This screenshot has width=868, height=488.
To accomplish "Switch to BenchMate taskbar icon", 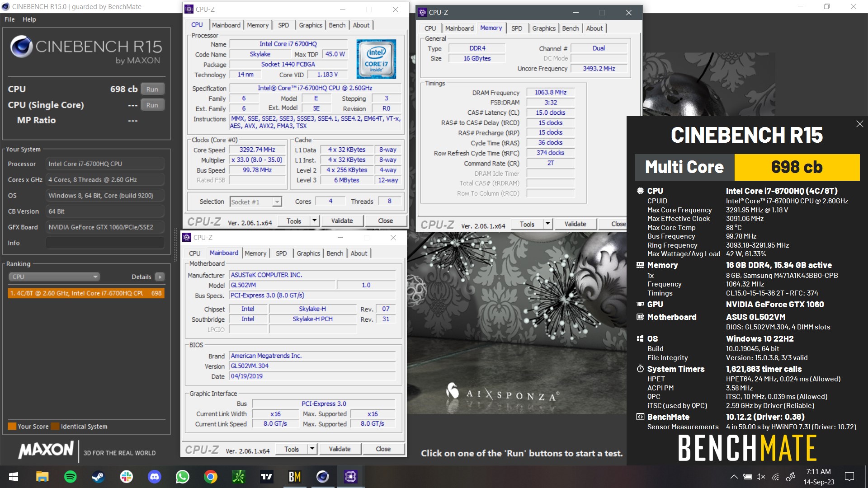I will pos(294,476).
